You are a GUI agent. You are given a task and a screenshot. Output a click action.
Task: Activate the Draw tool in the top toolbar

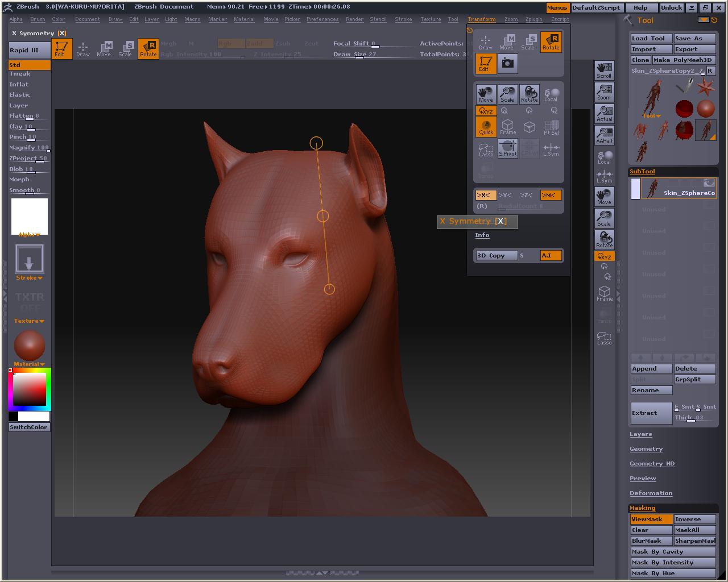83,49
